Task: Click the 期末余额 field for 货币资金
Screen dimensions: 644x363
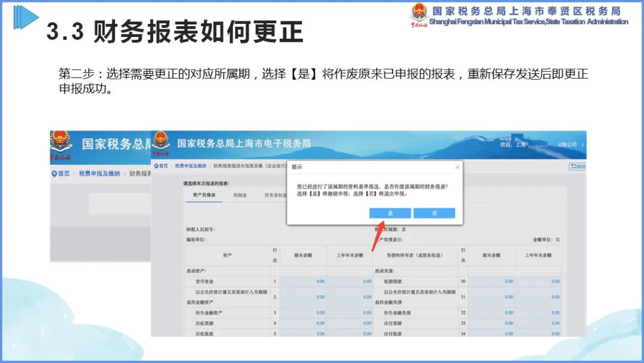Action: [x=303, y=281]
